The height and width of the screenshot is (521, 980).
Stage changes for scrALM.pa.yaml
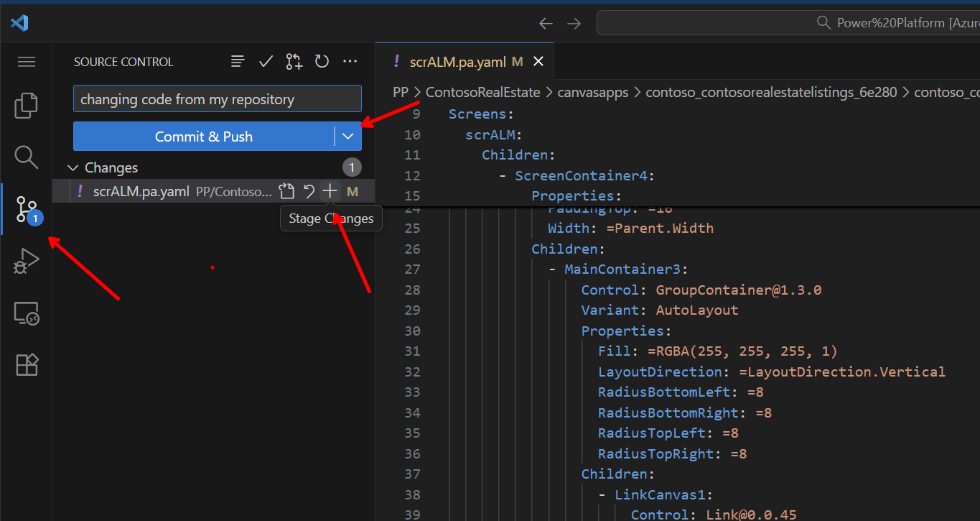click(x=330, y=191)
